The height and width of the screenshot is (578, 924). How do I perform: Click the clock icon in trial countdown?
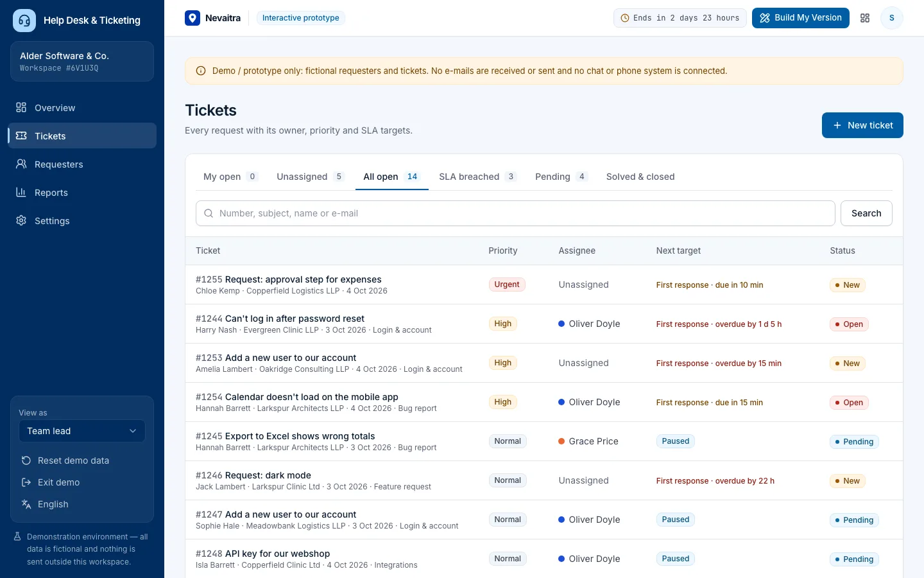pyautogui.click(x=625, y=18)
